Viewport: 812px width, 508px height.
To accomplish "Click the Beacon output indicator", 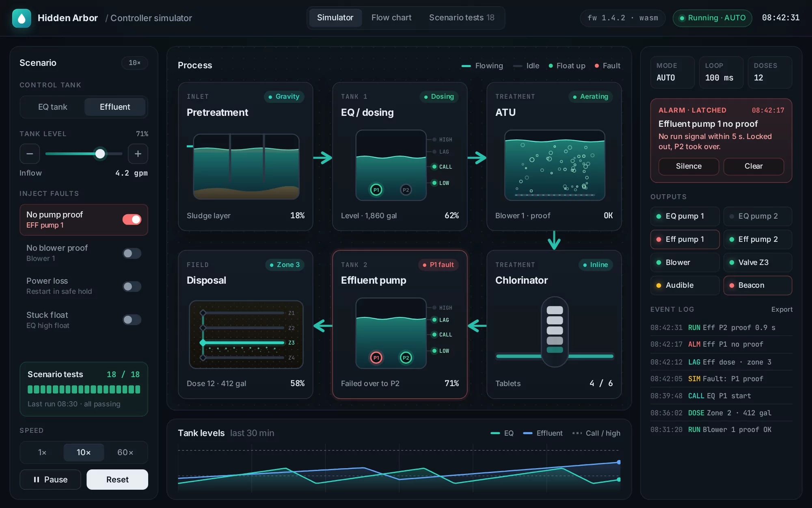I will [758, 285].
